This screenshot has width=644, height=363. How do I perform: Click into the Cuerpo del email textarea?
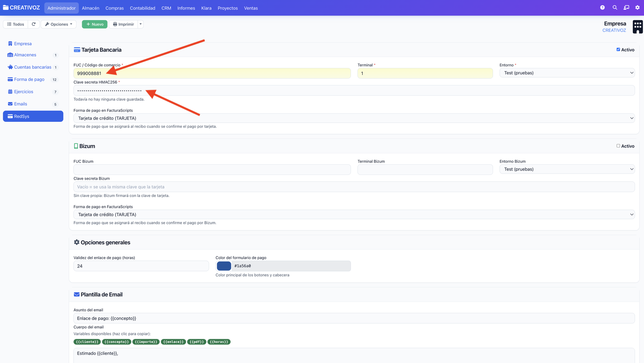[x=354, y=355]
